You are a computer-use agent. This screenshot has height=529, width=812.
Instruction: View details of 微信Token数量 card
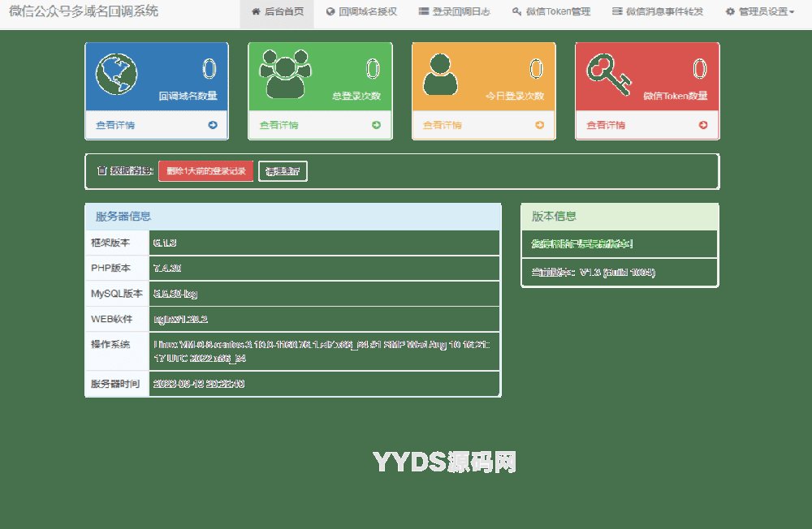pos(606,125)
